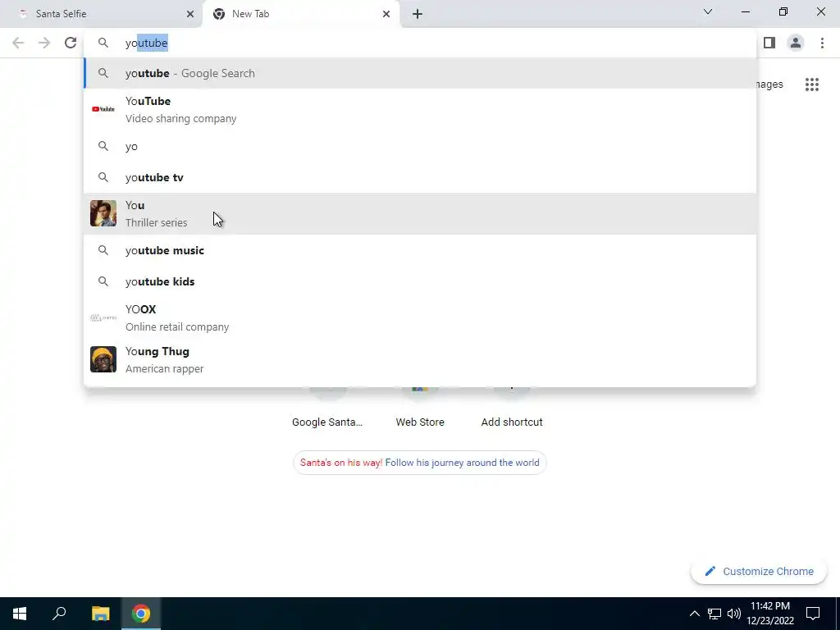The image size is (840, 630).
Task: Click the YouTube logo icon in suggestions
Action: pyautogui.click(x=103, y=109)
